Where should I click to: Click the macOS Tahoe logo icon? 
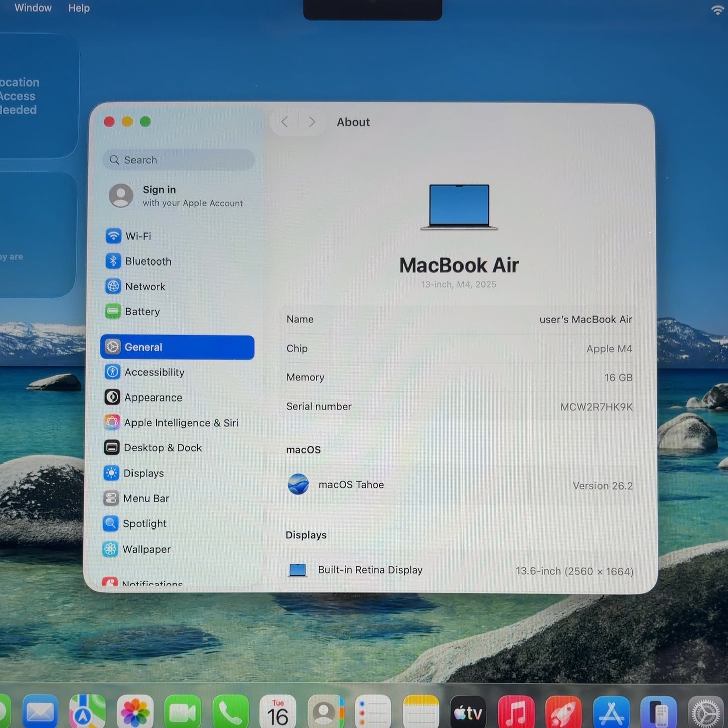point(298,484)
